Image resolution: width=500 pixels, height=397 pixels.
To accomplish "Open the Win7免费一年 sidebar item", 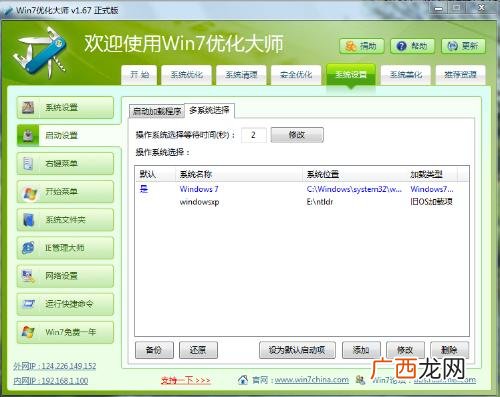I will point(65,332).
